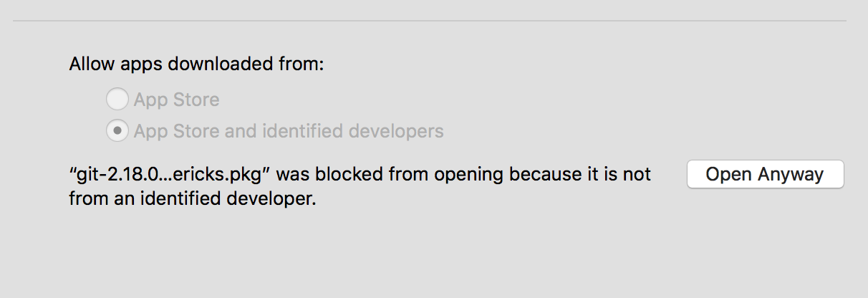Click the empty circle beside App Store
The height and width of the screenshot is (298, 868).
tap(117, 99)
